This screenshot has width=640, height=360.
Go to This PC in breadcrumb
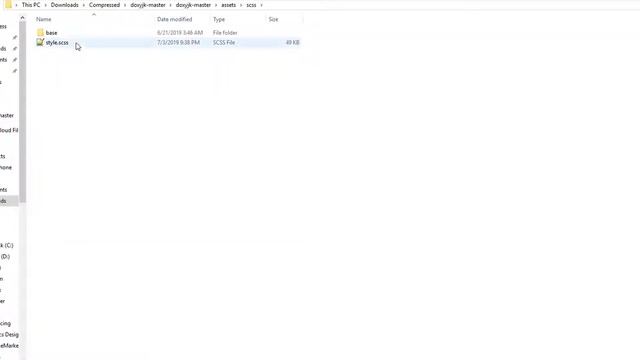tap(31, 5)
